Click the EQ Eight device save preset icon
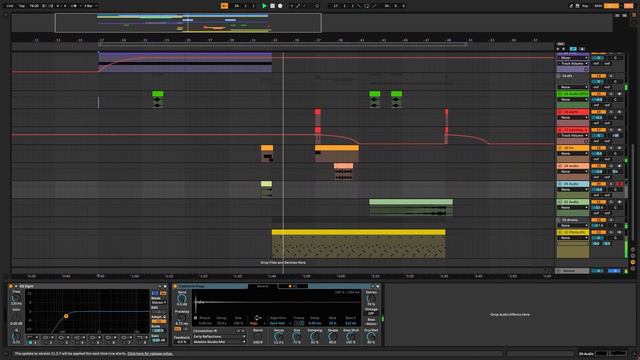 coord(165,286)
